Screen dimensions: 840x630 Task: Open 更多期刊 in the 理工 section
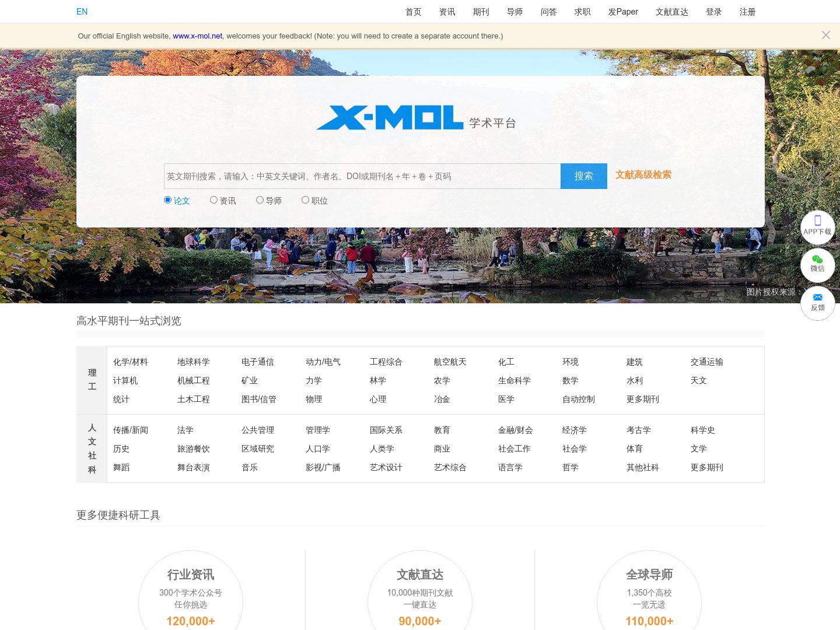click(643, 399)
